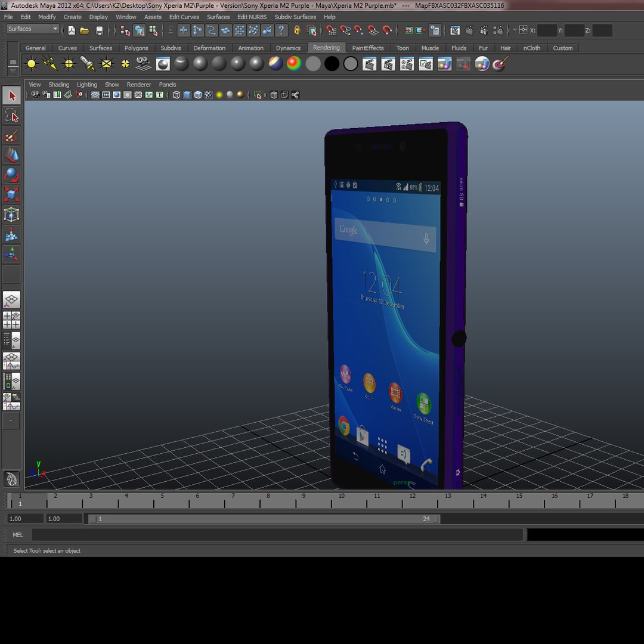
Task: Switch to the Animation shelf tab
Action: (x=251, y=48)
